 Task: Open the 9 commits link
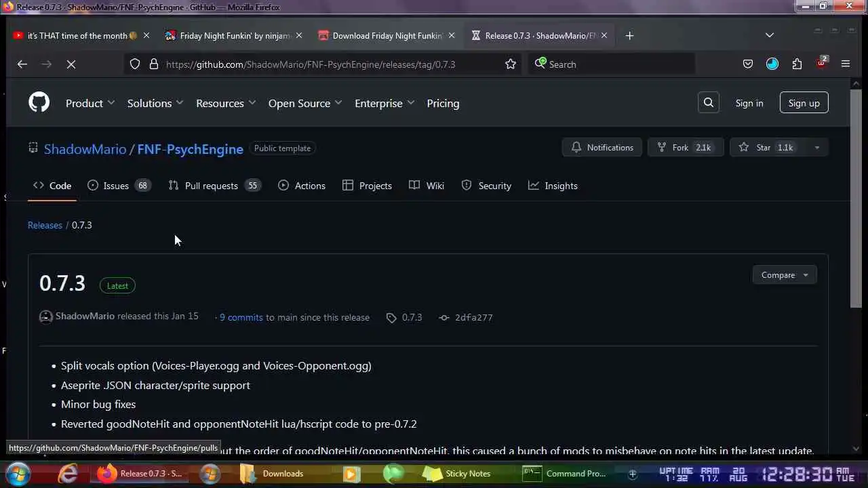(x=241, y=317)
